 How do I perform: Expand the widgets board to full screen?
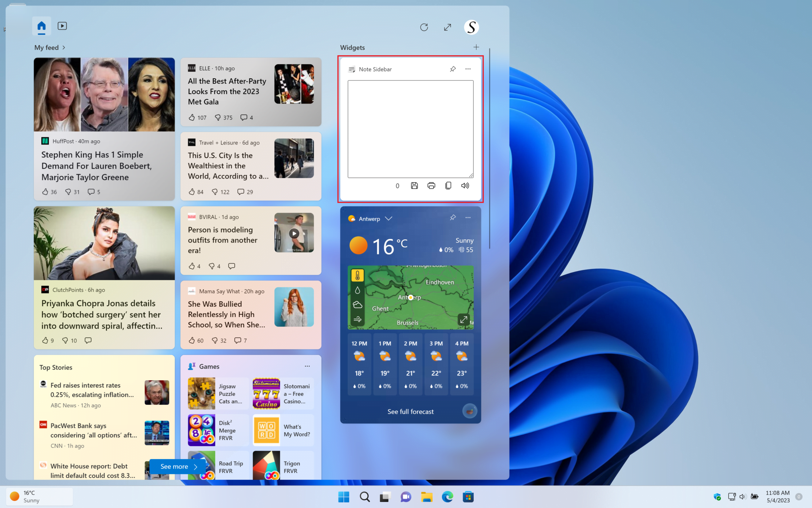pyautogui.click(x=447, y=27)
